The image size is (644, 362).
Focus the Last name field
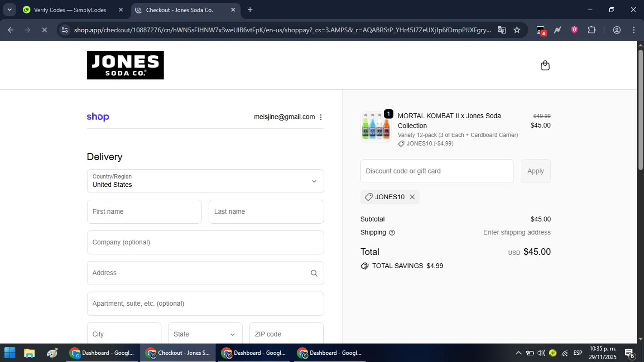point(266,212)
